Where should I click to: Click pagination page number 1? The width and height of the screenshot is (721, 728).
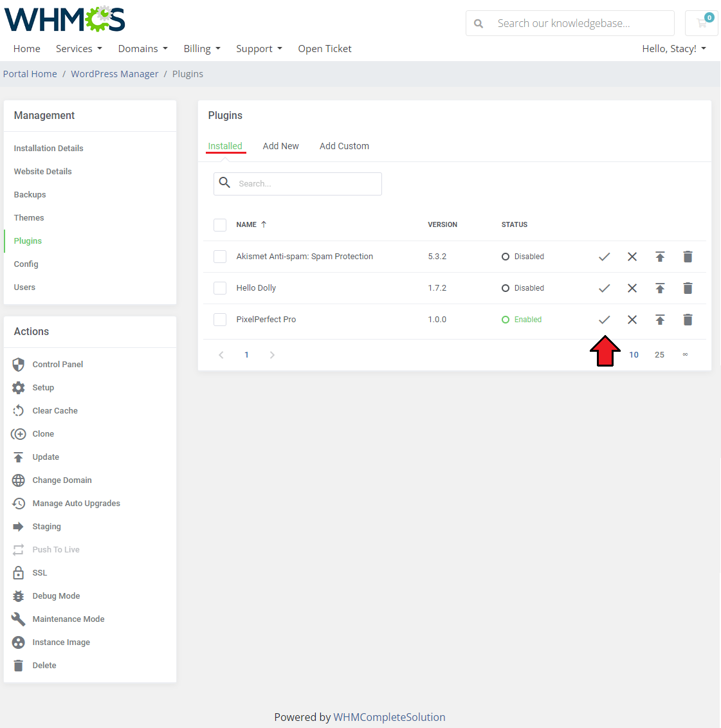click(x=246, y=355)
